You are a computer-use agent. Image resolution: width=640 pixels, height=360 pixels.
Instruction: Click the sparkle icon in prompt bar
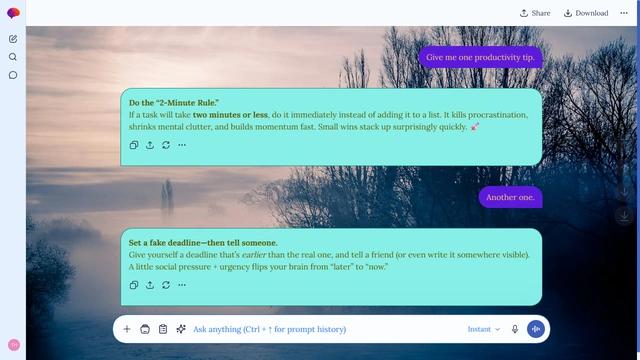coord(181,329)
